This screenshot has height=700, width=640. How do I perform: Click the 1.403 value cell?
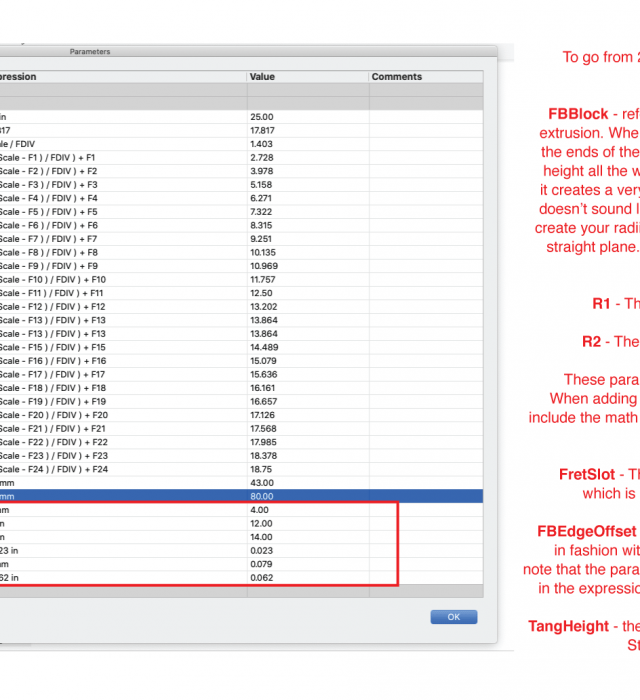[307, 144]
